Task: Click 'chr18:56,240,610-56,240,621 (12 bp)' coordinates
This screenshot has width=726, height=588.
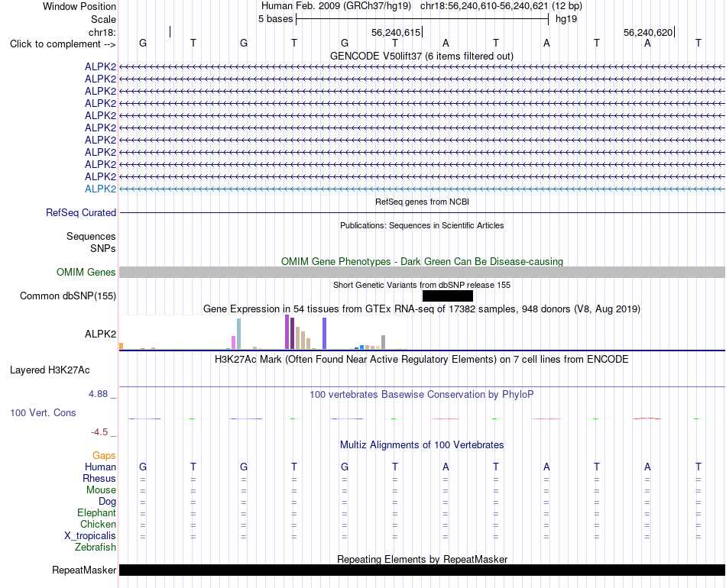Action: [x=501, y=6]
